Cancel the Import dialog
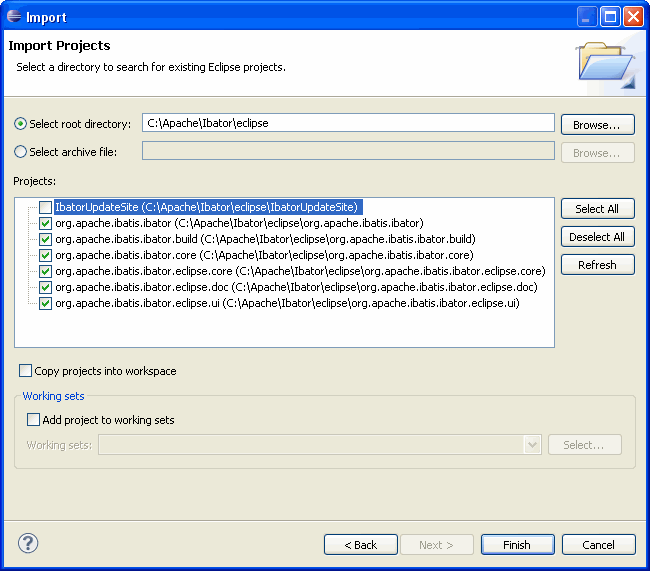This screenshot has height=571, width=650. [599, 544]
